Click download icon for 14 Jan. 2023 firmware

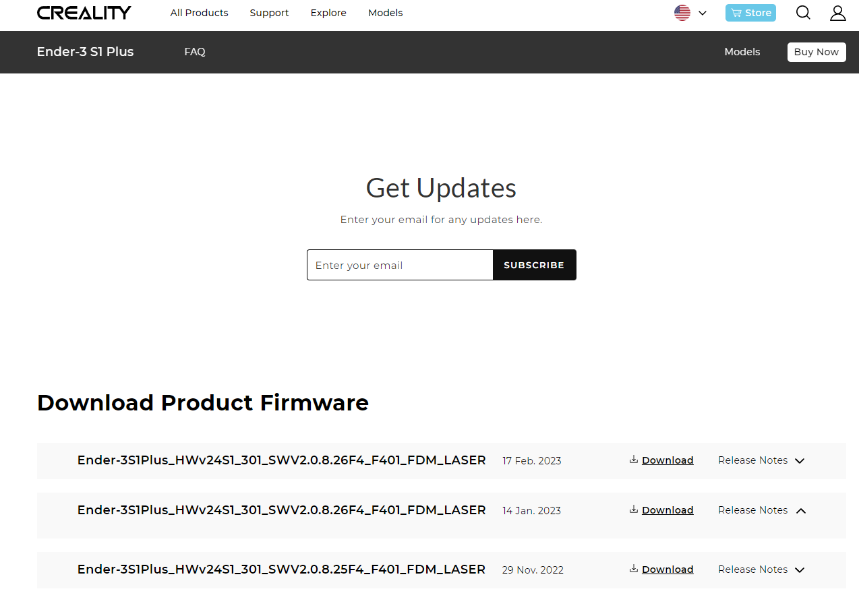(x=633, y=510)
